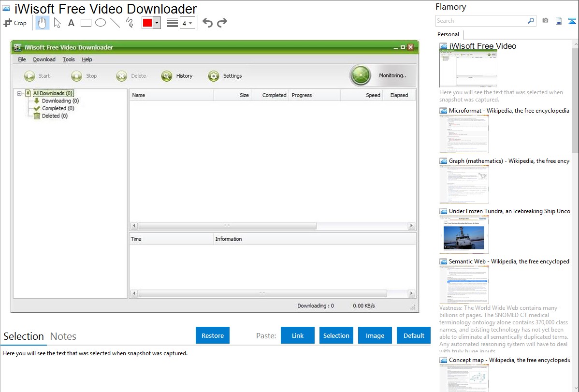Select the Crop tool

[x=15, y=23]
